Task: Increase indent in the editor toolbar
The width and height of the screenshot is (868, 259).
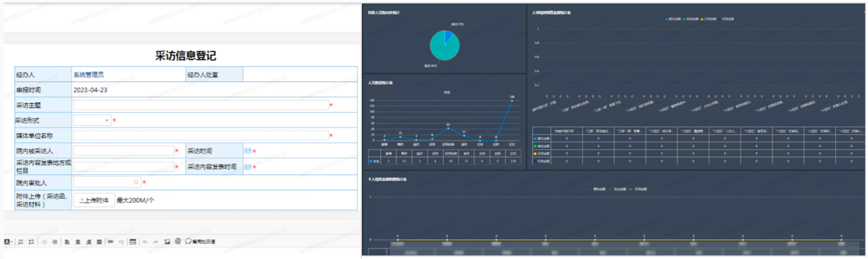Action: coord(54,242)
